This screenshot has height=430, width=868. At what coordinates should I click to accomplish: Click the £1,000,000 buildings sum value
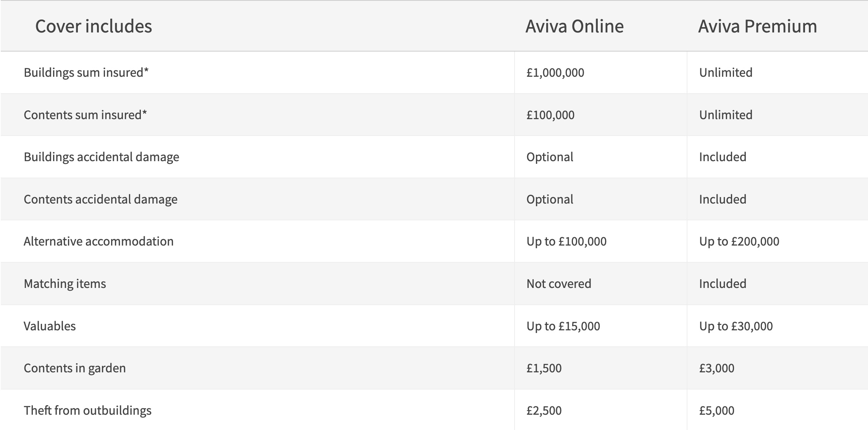pyautogui.click(x=555, y=73)
